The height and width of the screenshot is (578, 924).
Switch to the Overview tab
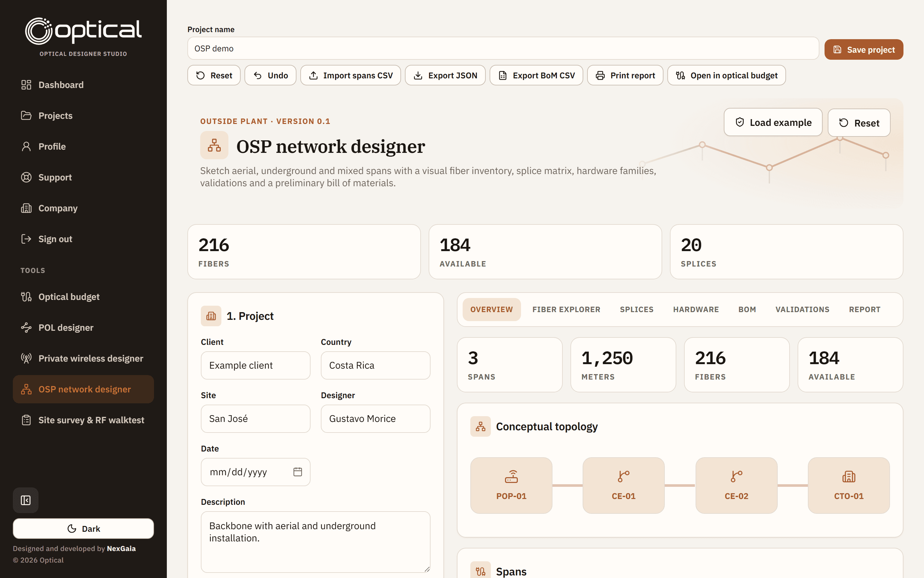click(492, 309)
